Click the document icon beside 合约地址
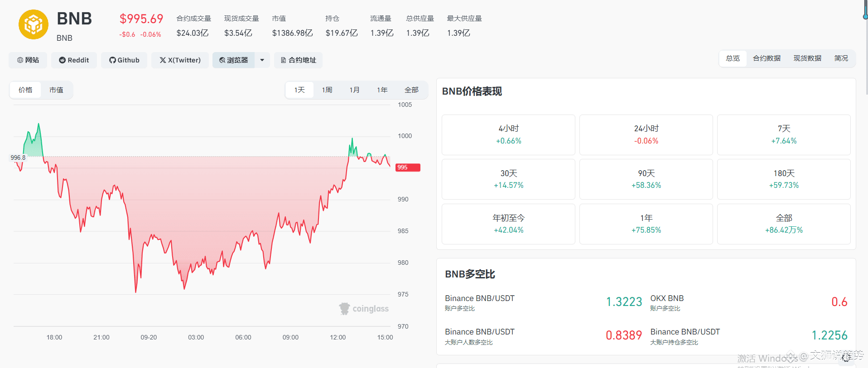 click(284, 60)
